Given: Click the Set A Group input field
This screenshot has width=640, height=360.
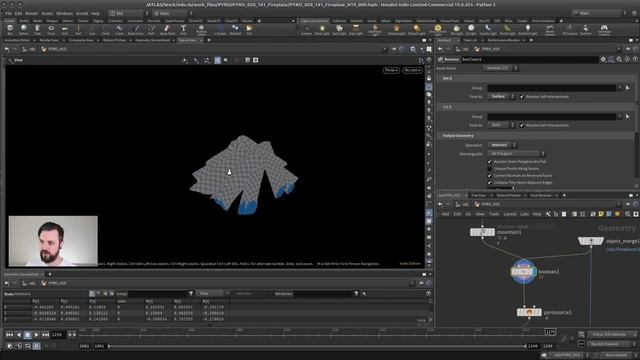Looking at the screenshot, I should click(551, 88).
